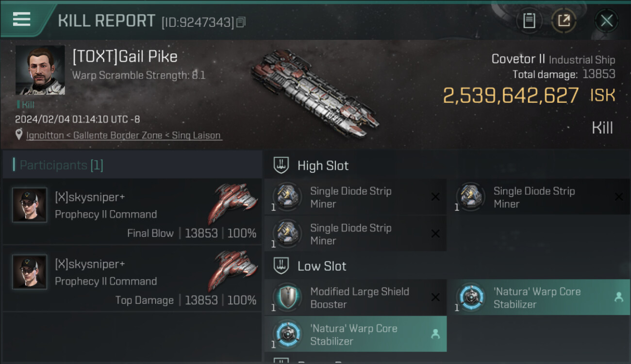
Task: Open the Ignoitton location link
Action: click(x=45, y=135)
